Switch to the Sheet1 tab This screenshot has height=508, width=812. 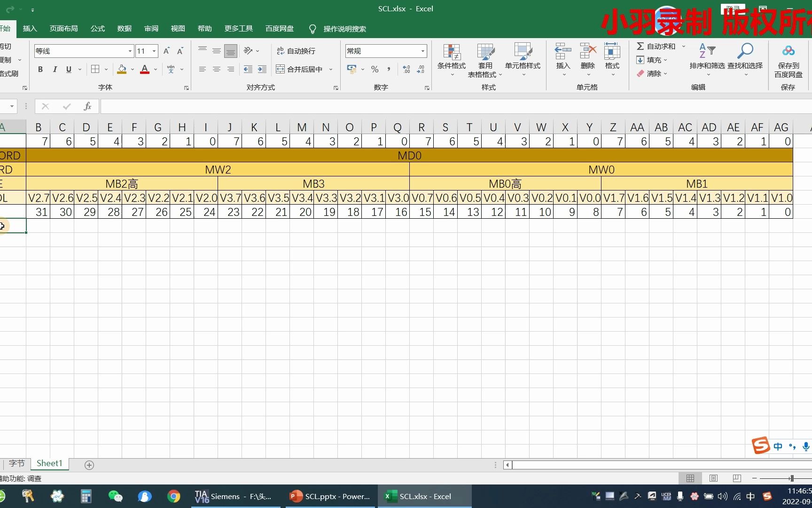tap(49, 463)
